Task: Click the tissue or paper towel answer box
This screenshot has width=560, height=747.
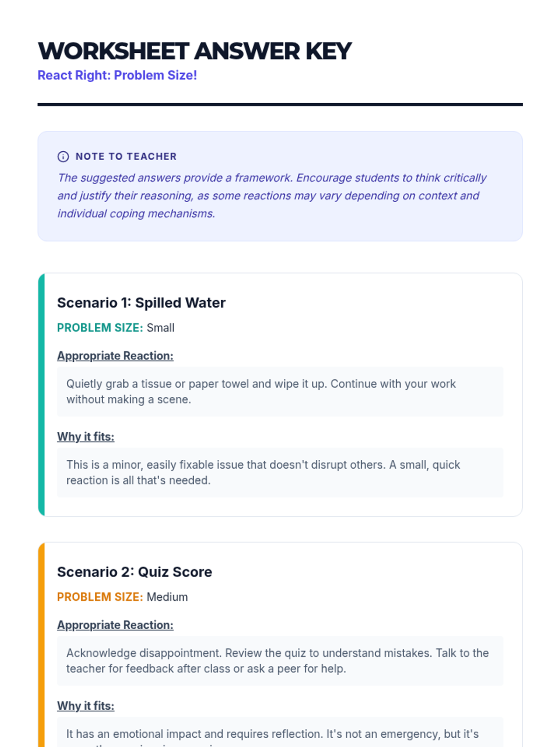Action: coord(280,392)
